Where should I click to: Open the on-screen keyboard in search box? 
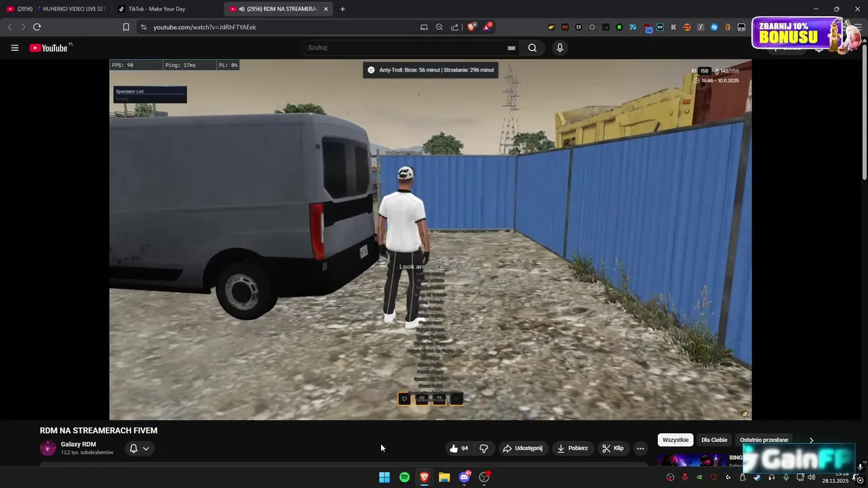coord(511,48)
